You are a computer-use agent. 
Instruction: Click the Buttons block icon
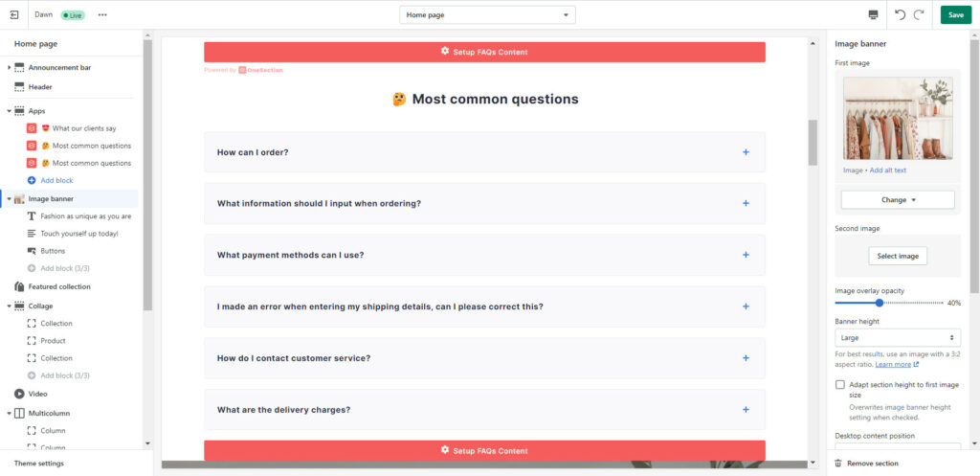click(32, 251)
